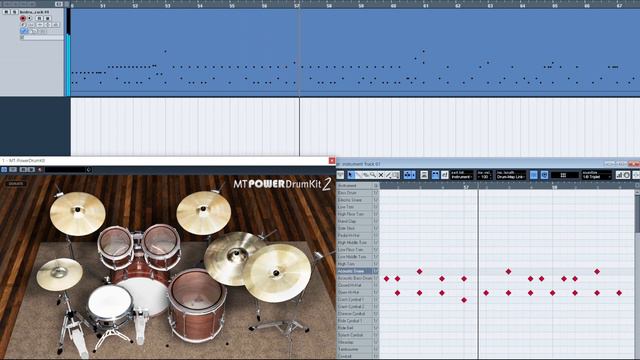The width and height of the screenshot is (640, 360).
Task: Select the Mute X tool in drum editor
Action: tap(381, 175)
